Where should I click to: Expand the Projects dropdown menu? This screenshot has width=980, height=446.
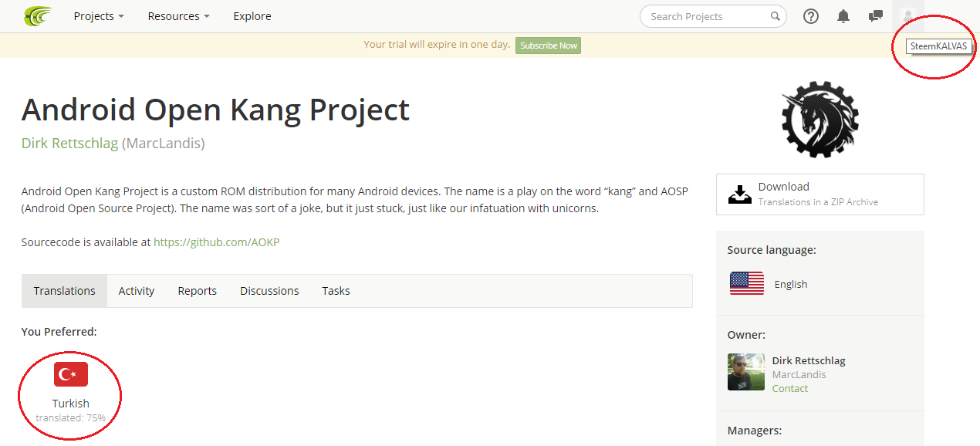tap(99, 16)
